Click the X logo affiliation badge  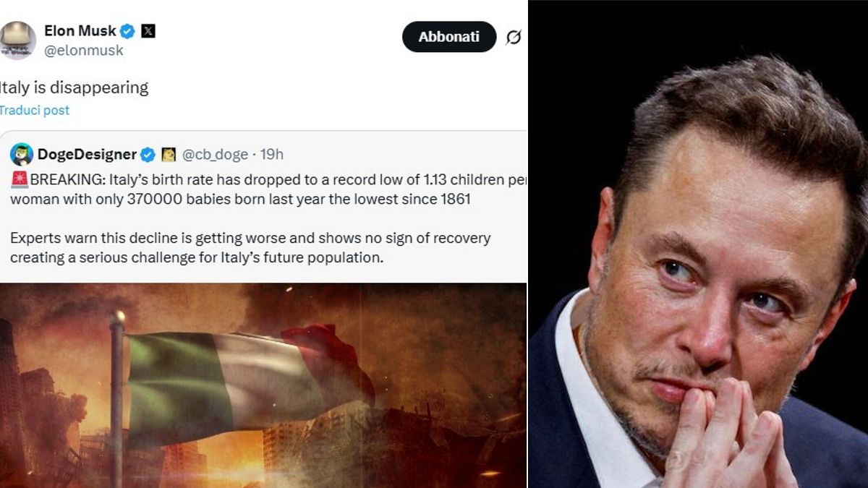click(x=148, y=31)
